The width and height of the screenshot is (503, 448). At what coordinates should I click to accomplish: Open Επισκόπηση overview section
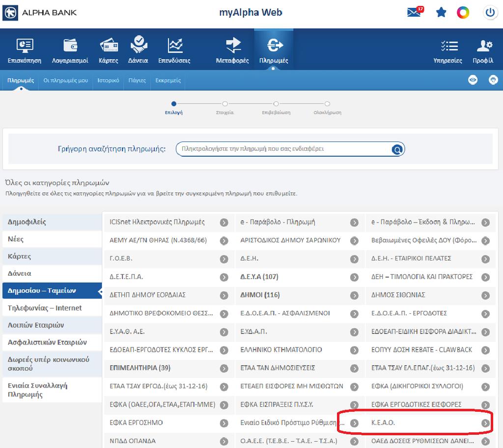click(x=25, y=51)
